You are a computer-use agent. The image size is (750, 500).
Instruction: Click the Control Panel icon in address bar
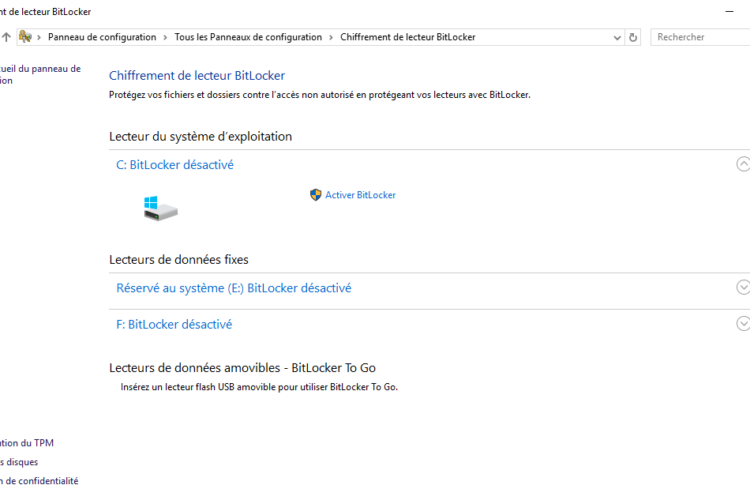point(25,36)
